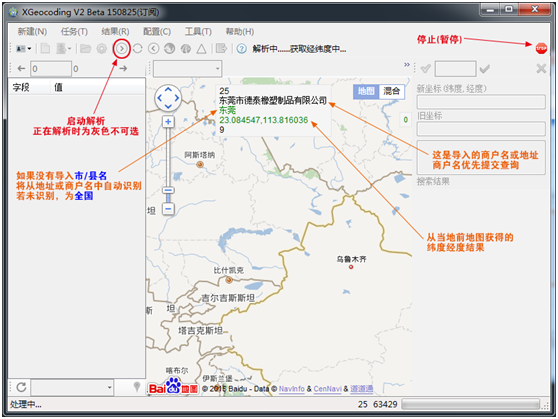The image size is (558, 419).
Task: Expand toolbar overflow double chevron
Action: point(407,64)
